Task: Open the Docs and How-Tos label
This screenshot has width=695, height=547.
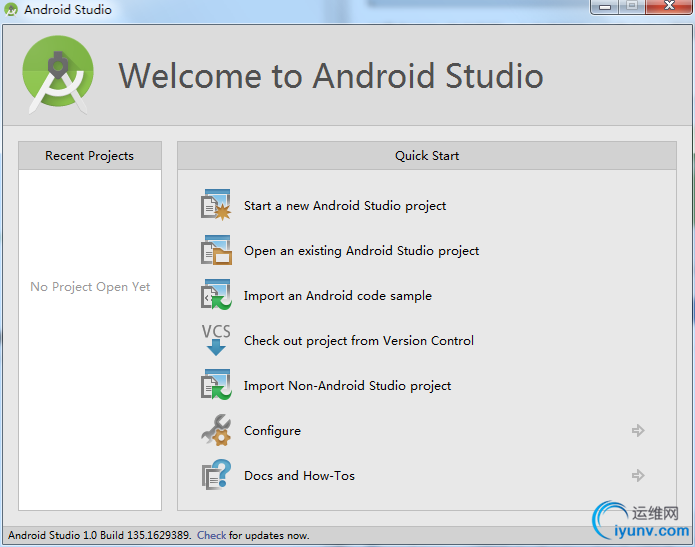Action: pos(299,476)
